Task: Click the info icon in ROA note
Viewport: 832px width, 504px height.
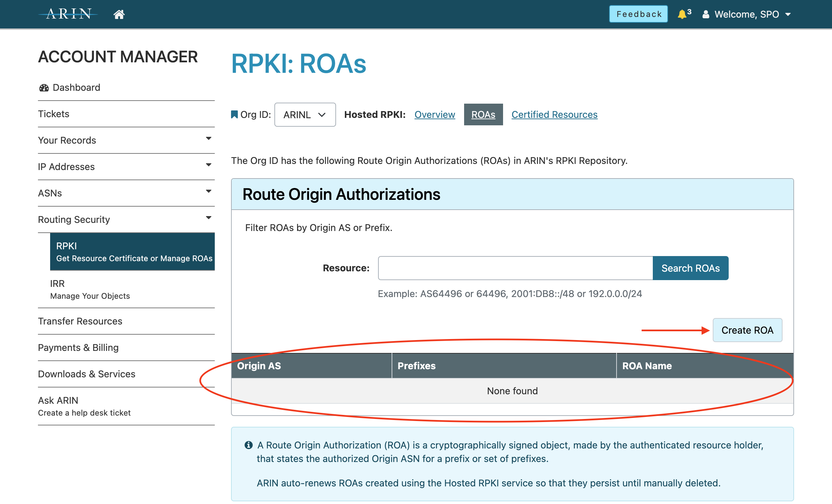Action: click(249, 445)
